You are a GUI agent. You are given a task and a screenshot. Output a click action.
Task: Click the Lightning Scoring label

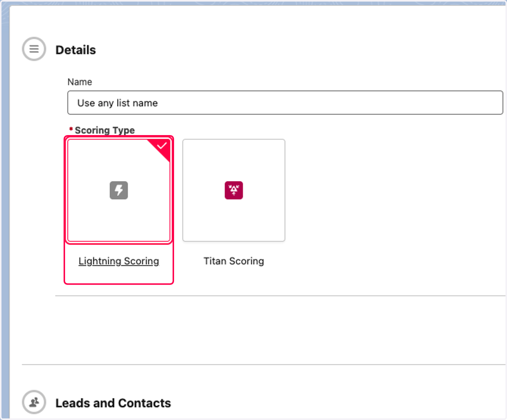coord(119,261)
